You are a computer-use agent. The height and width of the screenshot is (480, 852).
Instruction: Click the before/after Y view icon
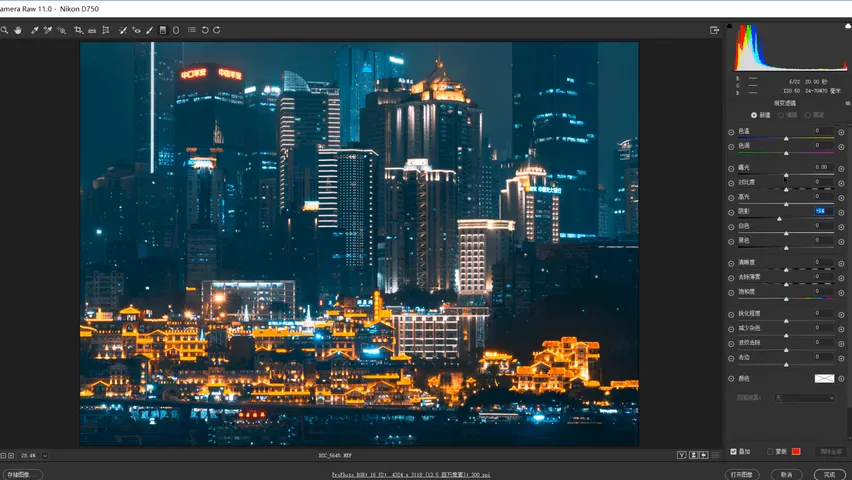681,455
